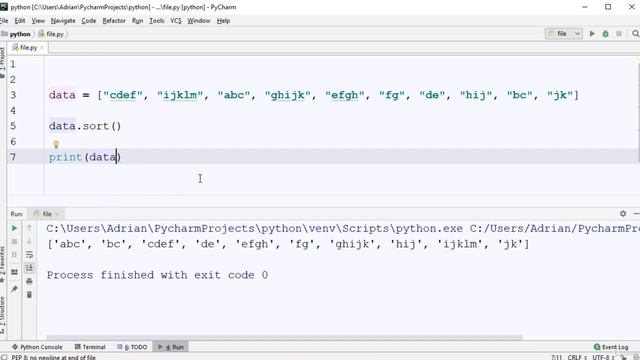Viewport: 640px width, 360px height.
Task: Pin the Run tab with the pin icon
Action: tap(14, 289)
